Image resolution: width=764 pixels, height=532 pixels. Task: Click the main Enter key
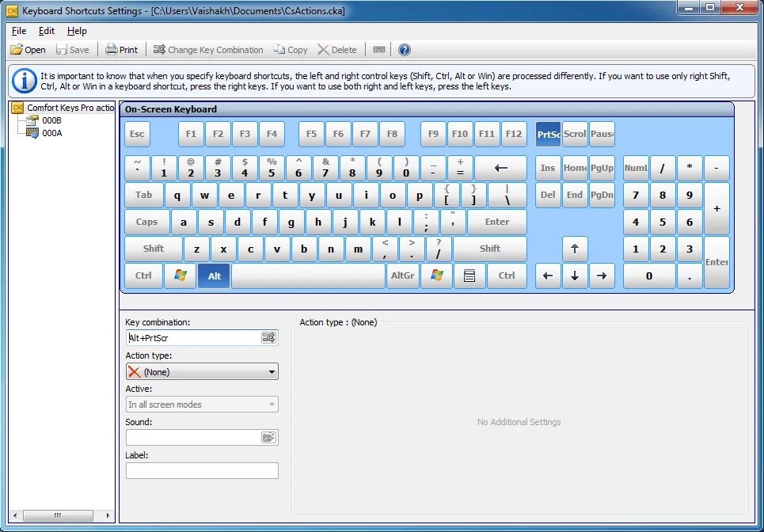tap(497, 222)
